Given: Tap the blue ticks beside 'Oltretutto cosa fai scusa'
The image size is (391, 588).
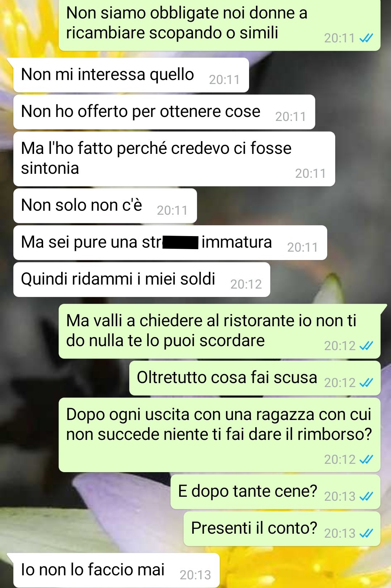Looking at the screenshot, I should coord(366,383).
